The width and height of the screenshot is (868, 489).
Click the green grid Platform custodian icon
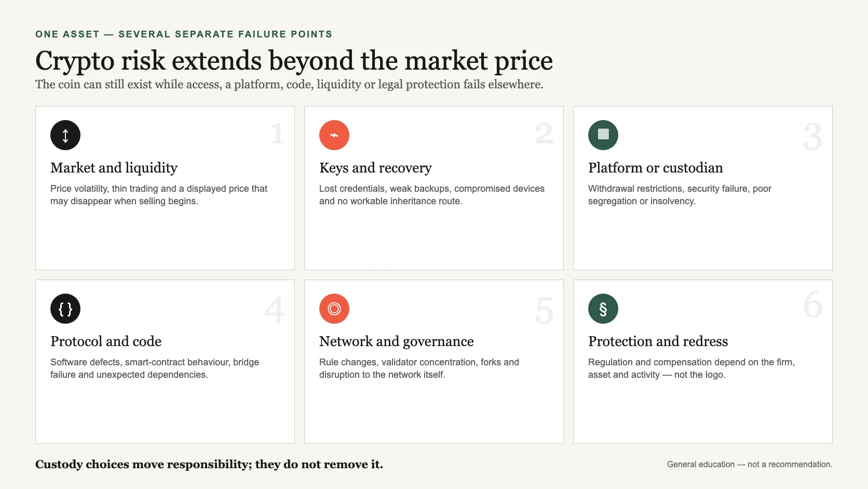pos(603,135)
